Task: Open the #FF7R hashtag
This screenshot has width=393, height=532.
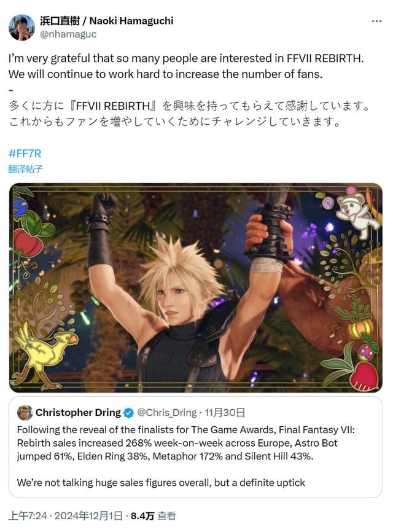Action: (x=25, y=154)
